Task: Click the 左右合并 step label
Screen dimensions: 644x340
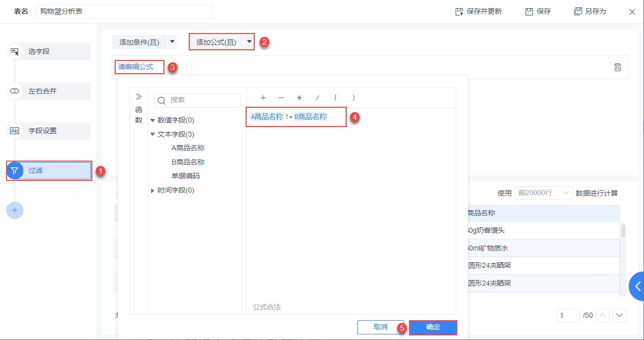Action: (x=43, y=91)
